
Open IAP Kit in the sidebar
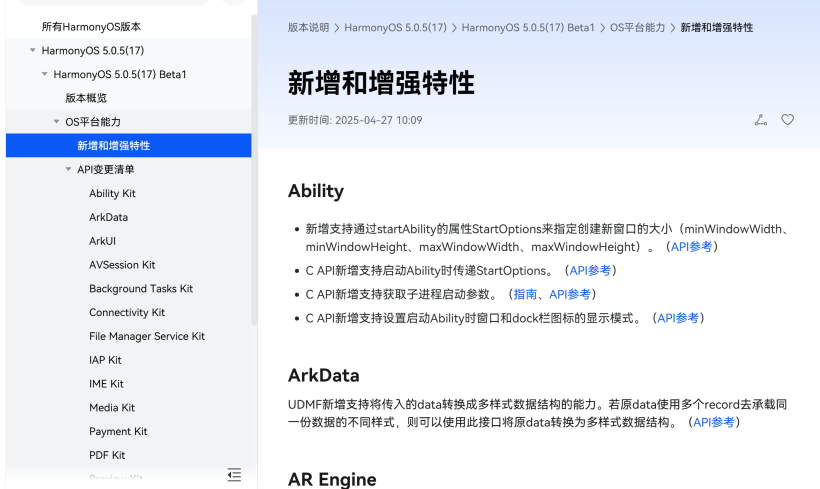(105, 360)
